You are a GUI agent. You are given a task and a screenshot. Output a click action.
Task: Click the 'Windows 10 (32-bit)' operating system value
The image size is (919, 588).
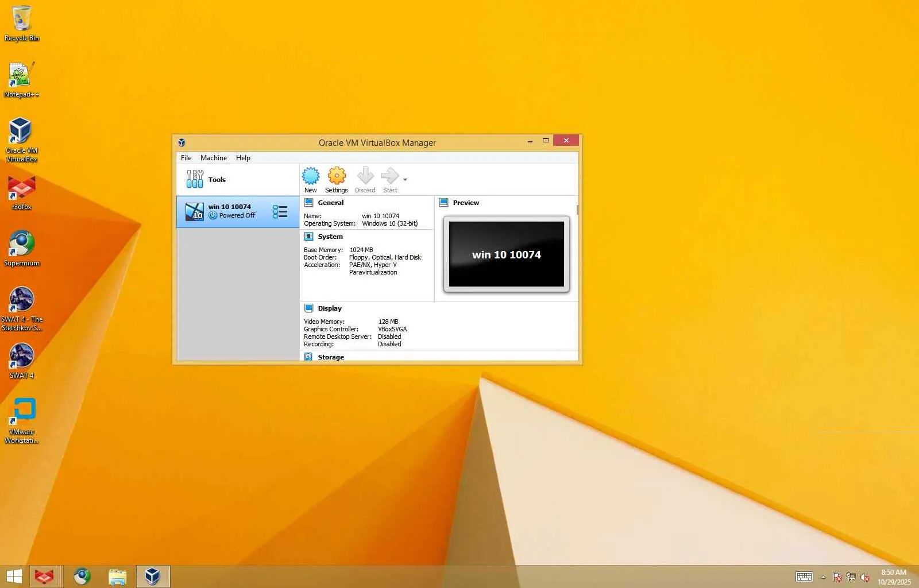[x=389, y=223]
